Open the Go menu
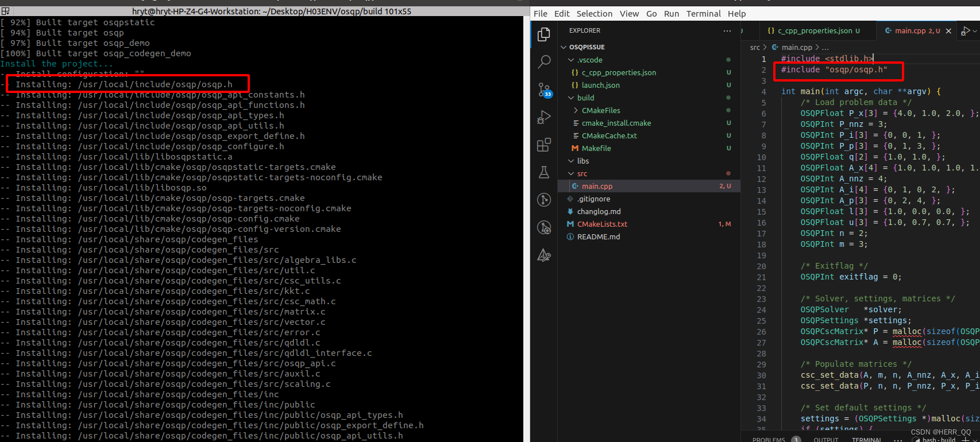Viewport: 980px width, 442px height. pyautogui.click(x=651, y=14)
